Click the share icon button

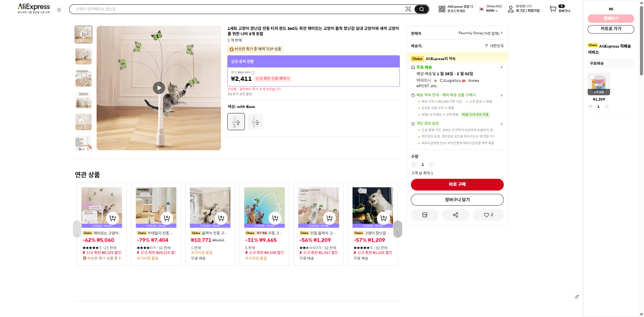point(455,215)
